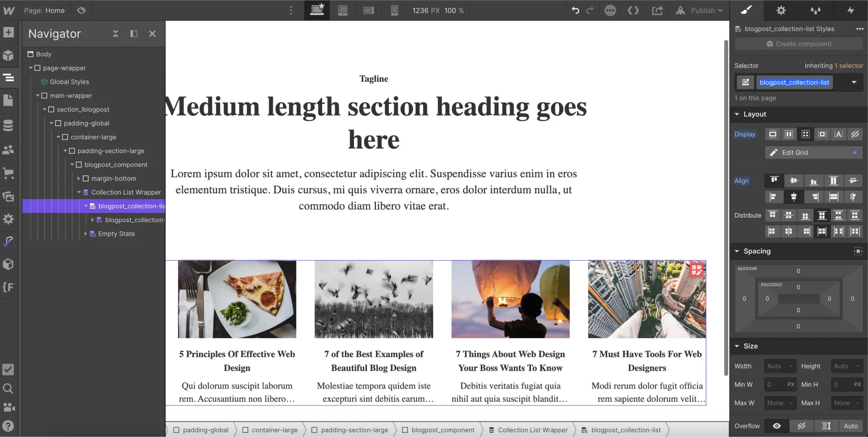Viewport: 868px width, 437px height.
Task: Open the Assets panel
Action: 8,196
